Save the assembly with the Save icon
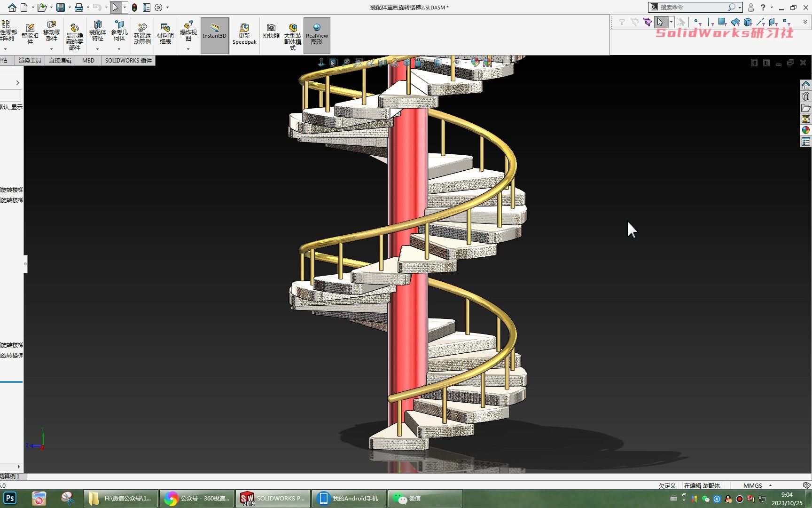Screen dimensions: 812x508 tap(61, 8)
